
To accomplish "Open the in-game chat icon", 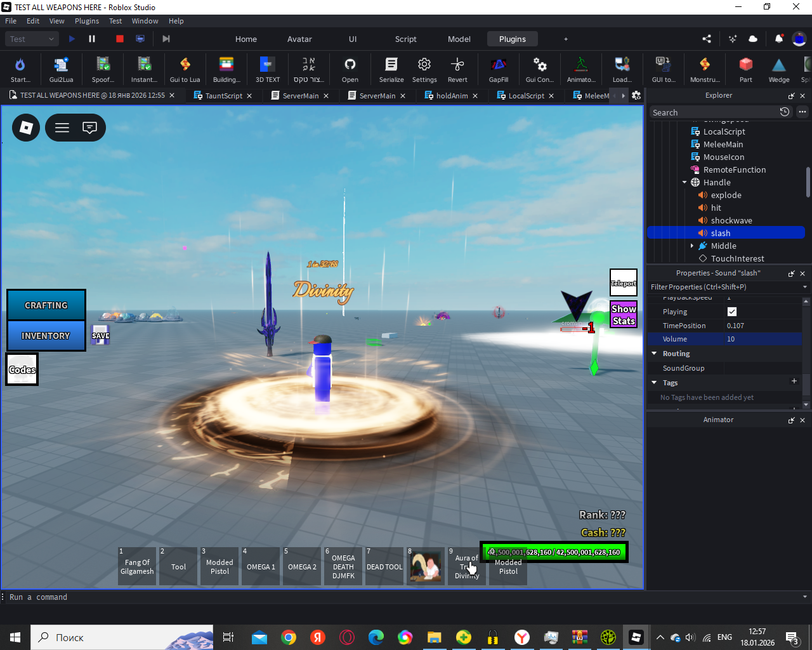I will (x=90, y=128).
